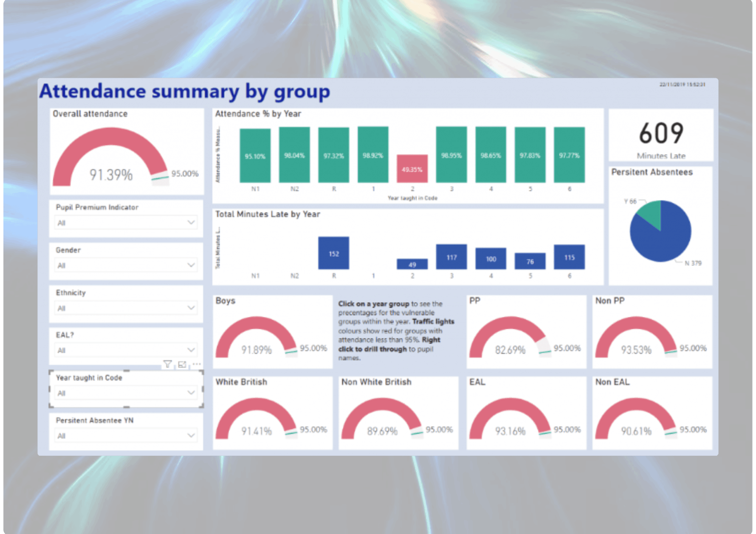Image resolution: width=756 pixels, height=534 pixels.
Task: Expand the Gender dropdown
Action: coord(126,265)
